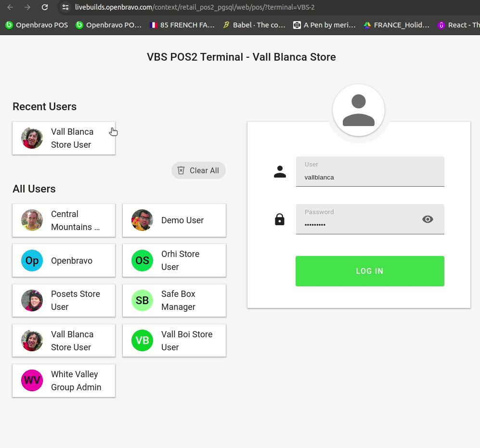The height and width of the screenshot is (448, 480).
Task: Select the Posets Store User card
Action: point(64,301)
